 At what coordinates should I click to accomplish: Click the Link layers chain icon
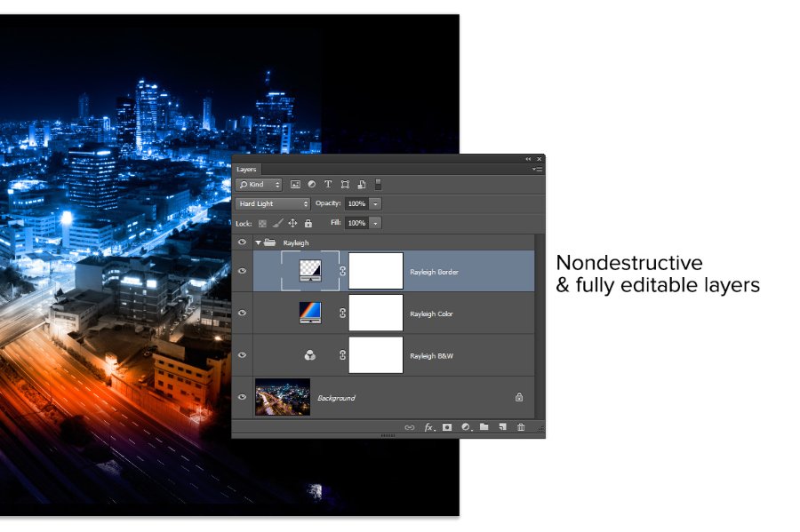409,427
